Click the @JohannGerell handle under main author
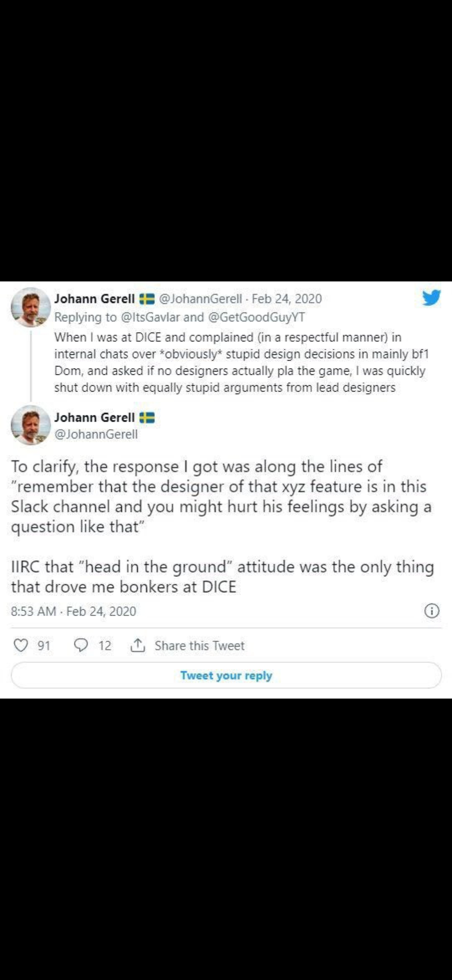 [96, 434]
